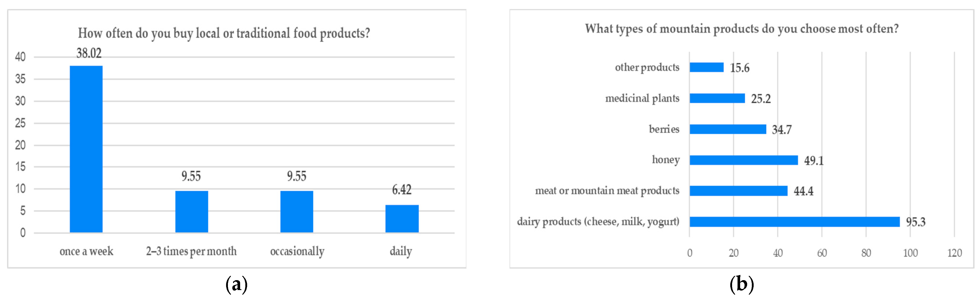The width and height of the screenshot is (980, 302).
Task: Click the dairy products horizontal bar
Action: [x=794, y=222]
